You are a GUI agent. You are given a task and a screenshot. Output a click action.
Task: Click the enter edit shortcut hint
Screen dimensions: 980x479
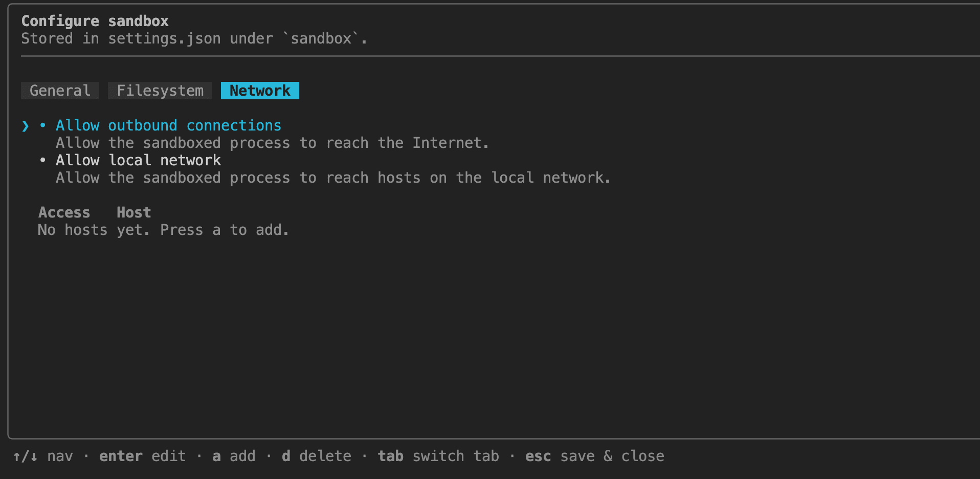coord(142,456)
